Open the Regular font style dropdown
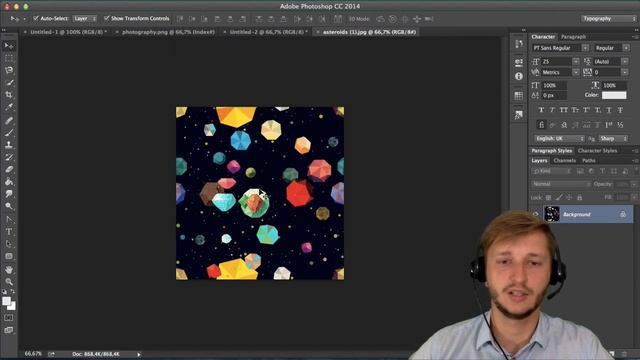 pyautogui.click(x=626, y=48)
